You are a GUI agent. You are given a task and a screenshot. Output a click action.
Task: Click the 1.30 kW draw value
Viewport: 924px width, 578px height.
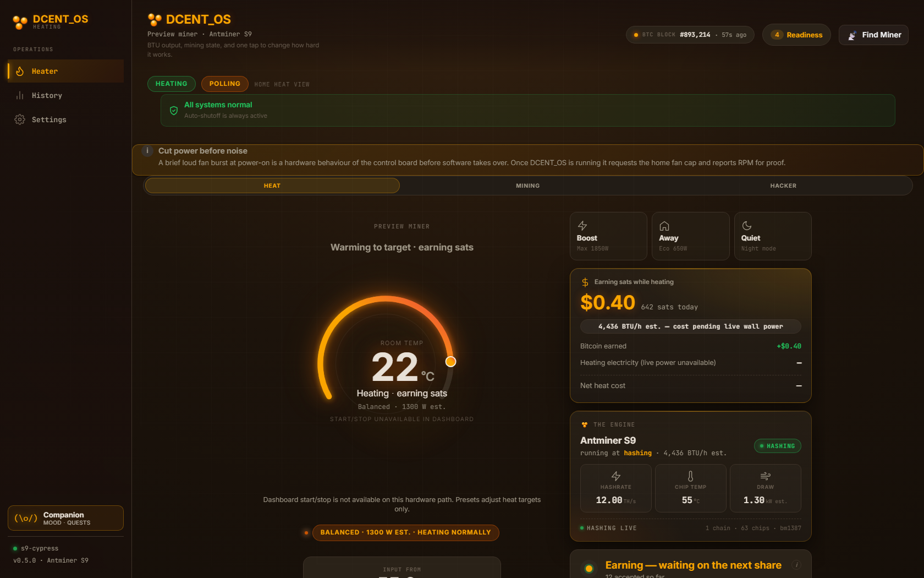[x=765, y=500]
